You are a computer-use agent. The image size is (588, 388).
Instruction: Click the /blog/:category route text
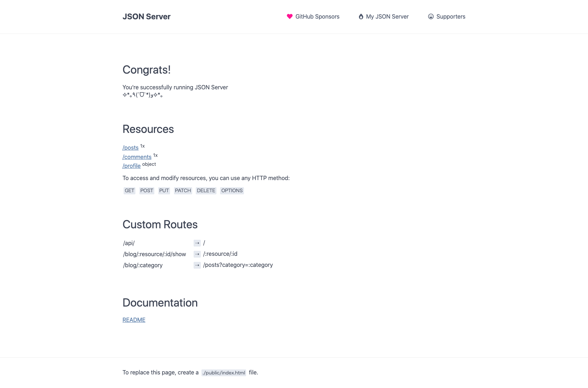point(143,265)
